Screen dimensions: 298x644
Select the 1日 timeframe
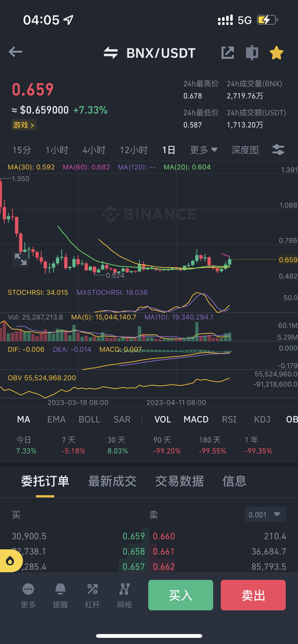point(168,150)
